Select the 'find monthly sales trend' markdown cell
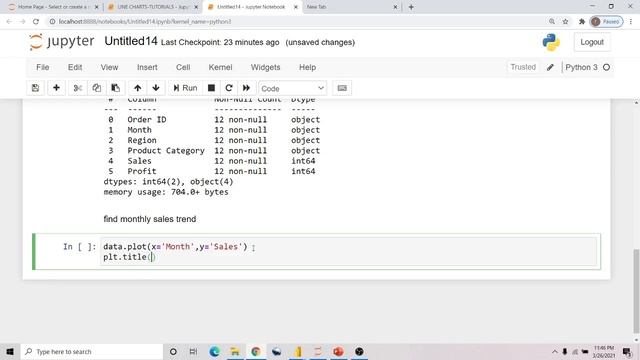 click(150, 219)
